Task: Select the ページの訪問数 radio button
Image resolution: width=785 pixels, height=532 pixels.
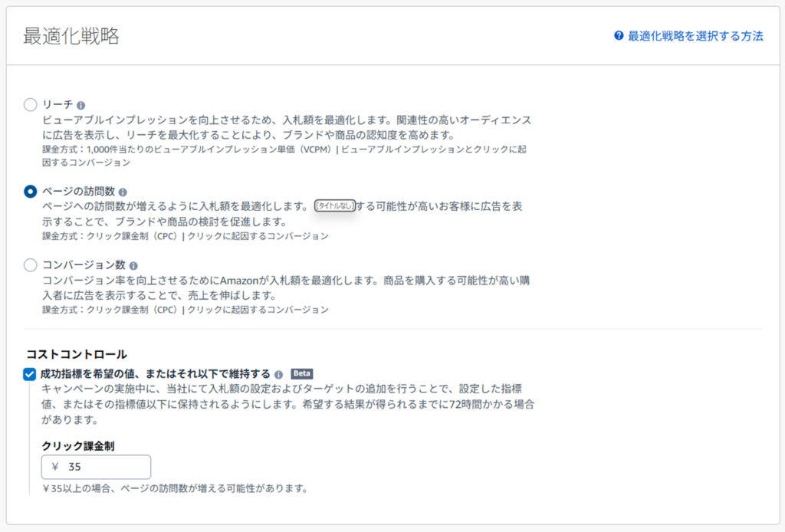Action: pos(31,192)
